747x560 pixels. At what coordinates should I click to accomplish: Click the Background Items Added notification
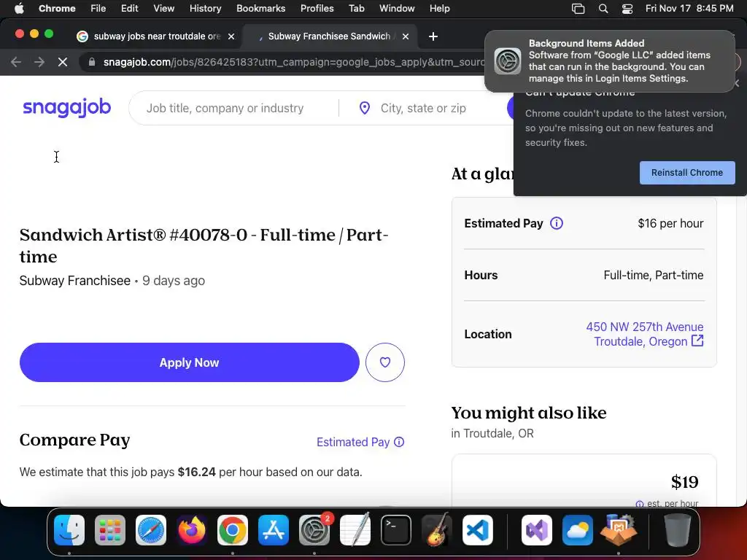[x=610, y=61]
